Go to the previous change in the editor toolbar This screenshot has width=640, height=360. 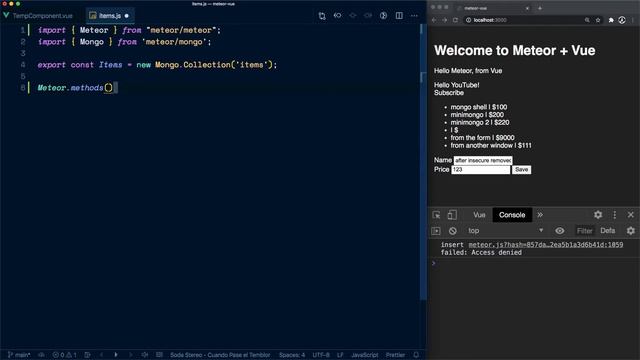click(337, 16)
